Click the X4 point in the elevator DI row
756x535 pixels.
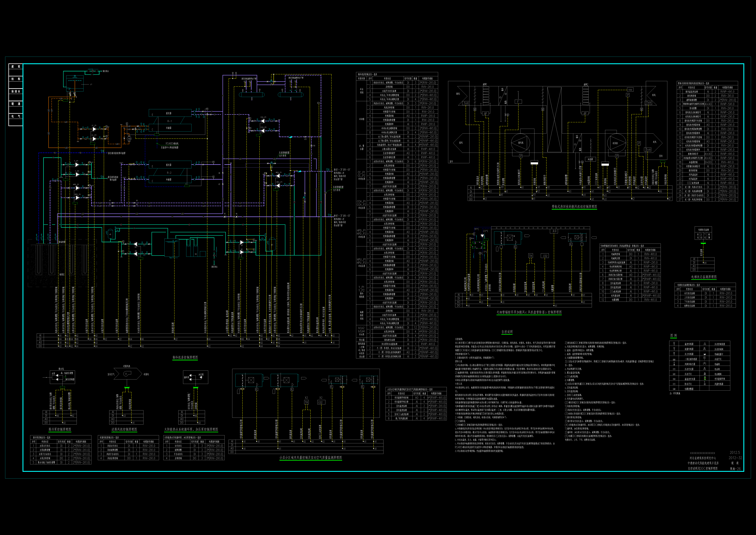point(705,263)
